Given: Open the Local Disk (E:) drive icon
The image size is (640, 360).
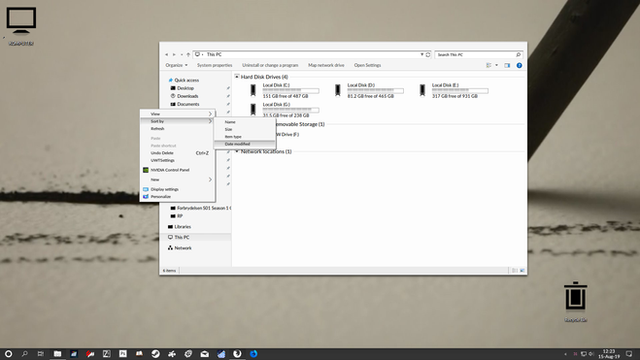Looking at the screenshot, I should (x=422, y=90).
